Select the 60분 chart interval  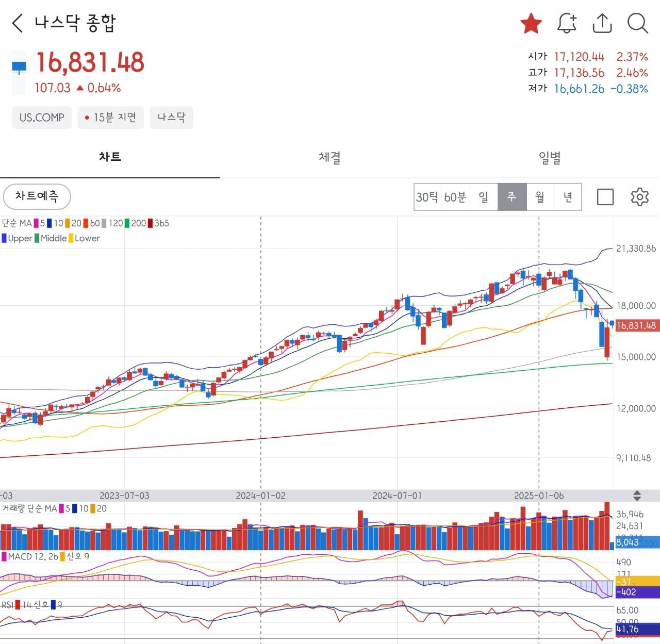click(455, 197)
